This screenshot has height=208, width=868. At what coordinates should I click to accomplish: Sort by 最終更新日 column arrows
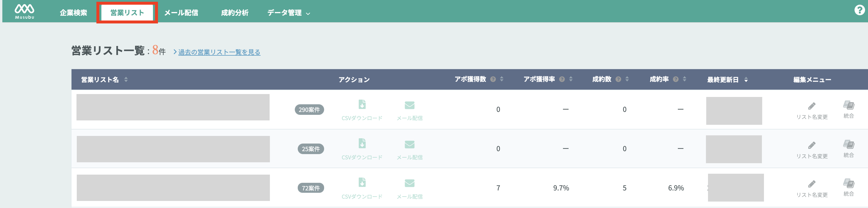(746, 80)
